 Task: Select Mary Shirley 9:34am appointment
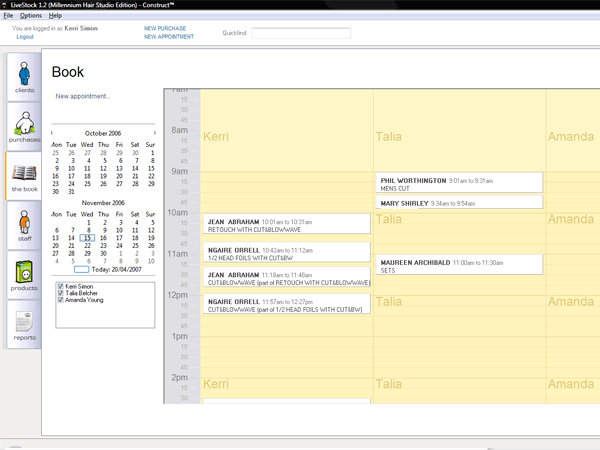459,202
